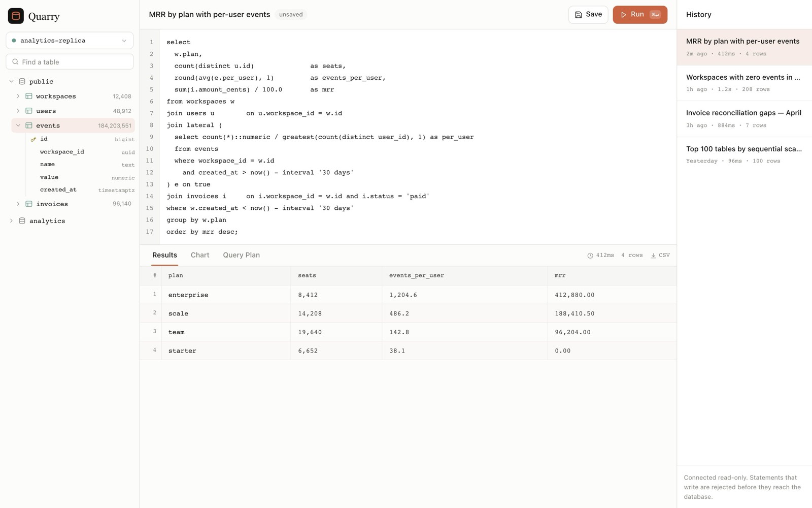
Task: Click the unsaved status badge
Action: pos(291,14)
